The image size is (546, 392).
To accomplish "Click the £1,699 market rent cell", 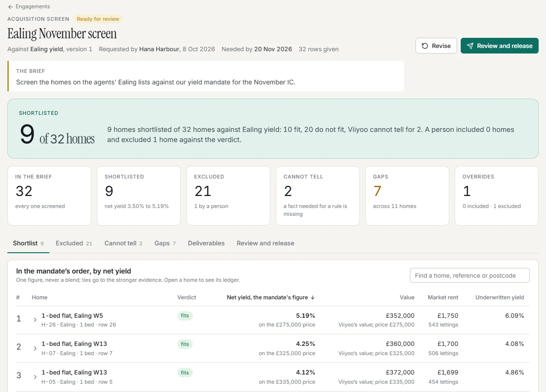I will [448, 373].
